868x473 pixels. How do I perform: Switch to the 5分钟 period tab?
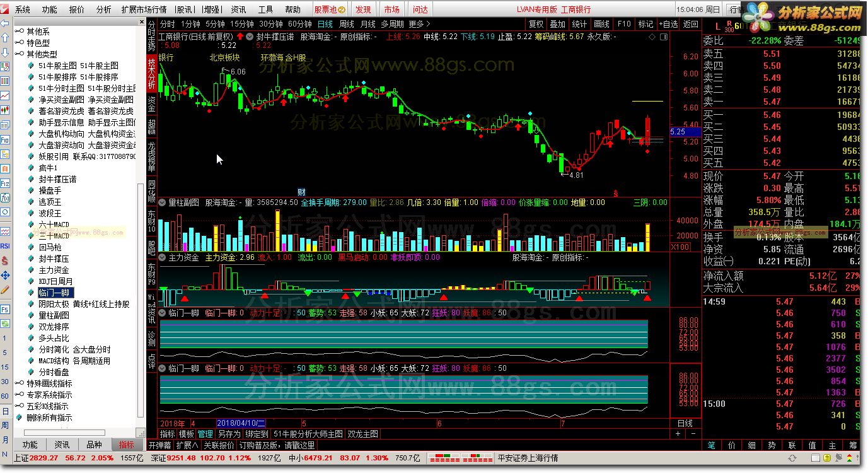coord(215,24)
